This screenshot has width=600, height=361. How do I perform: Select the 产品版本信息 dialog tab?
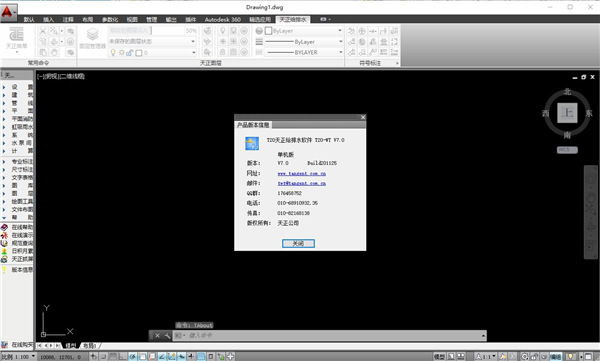pos(253,125)
